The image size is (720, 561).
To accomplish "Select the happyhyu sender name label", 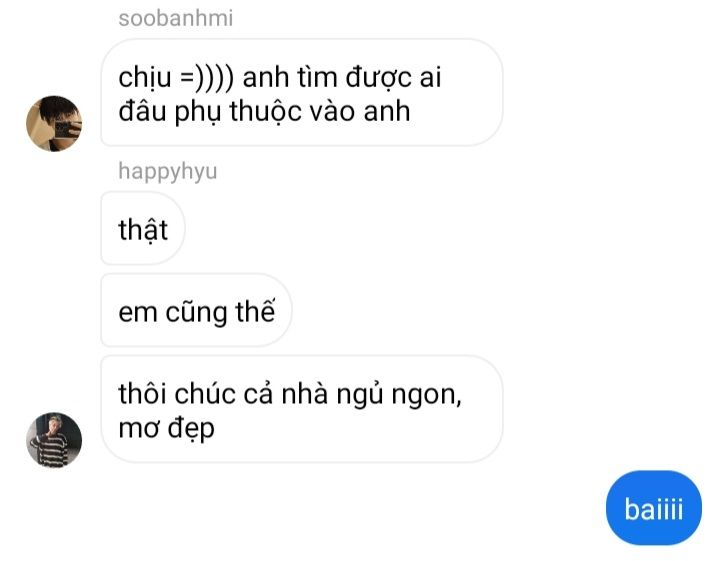I will click(x=168, y=171).
